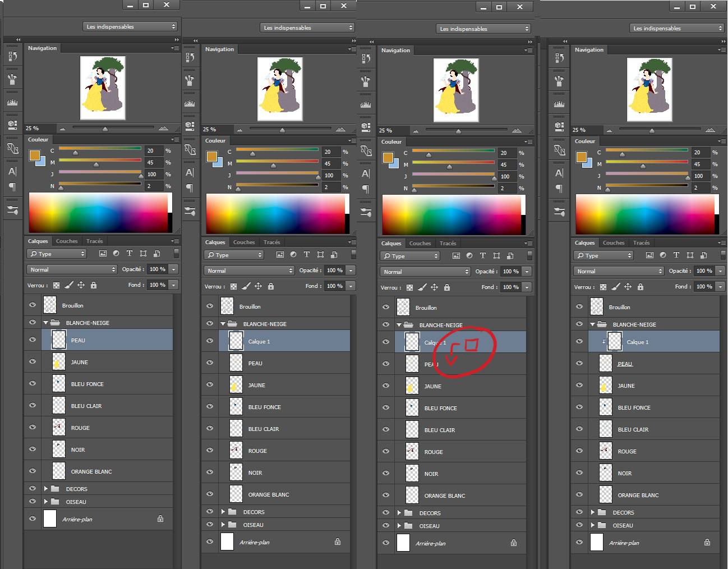Enable lock transparent pixels
728x569 pixels.
pyautogui.click(x=55, y=285)
